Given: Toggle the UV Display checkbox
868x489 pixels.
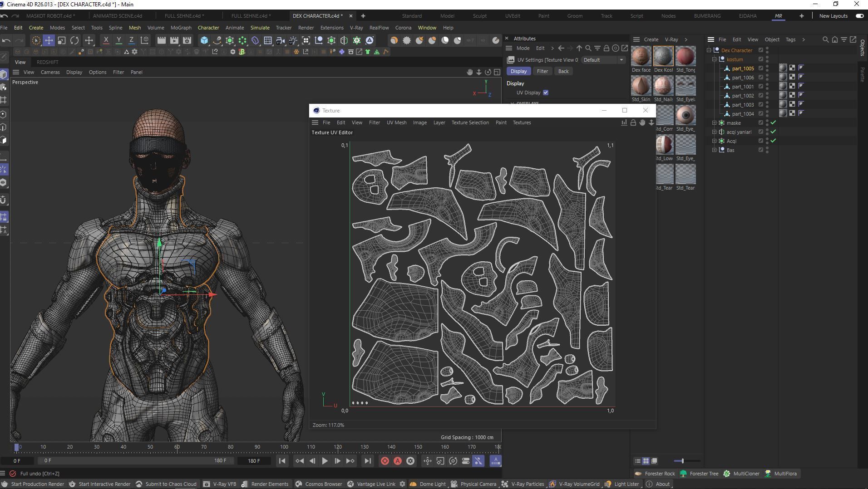Looking at the screenshot, I should (546, 93).
